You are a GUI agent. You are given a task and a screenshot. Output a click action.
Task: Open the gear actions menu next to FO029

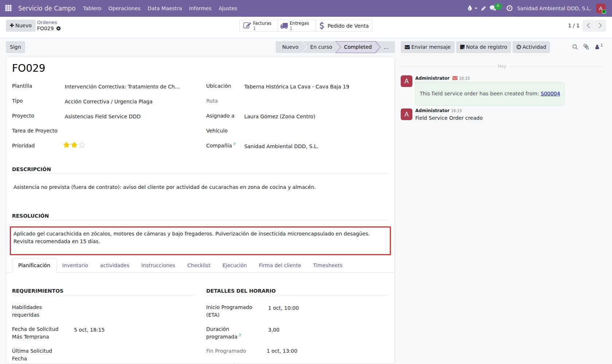tap(59, 28)
